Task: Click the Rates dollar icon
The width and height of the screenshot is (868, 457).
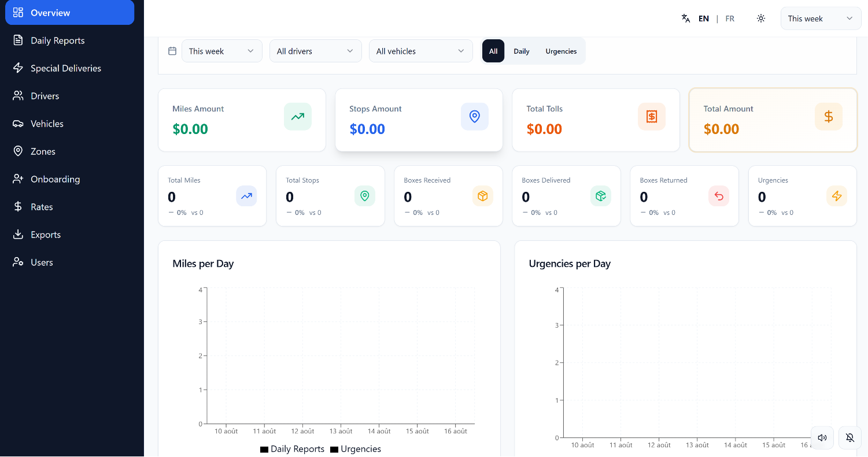Action: 18,207
